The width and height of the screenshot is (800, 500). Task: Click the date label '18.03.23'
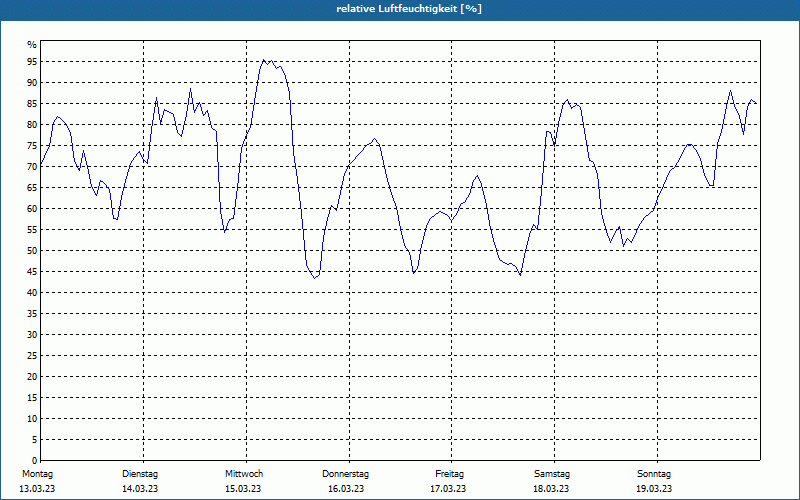(551, 489)
